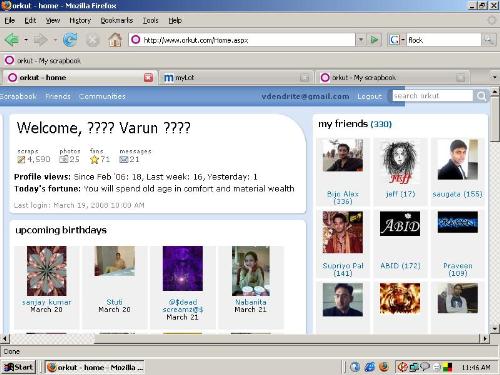500x375 pixels.
Task: Switch to the mylot tab
Action: tap(236, 78)
